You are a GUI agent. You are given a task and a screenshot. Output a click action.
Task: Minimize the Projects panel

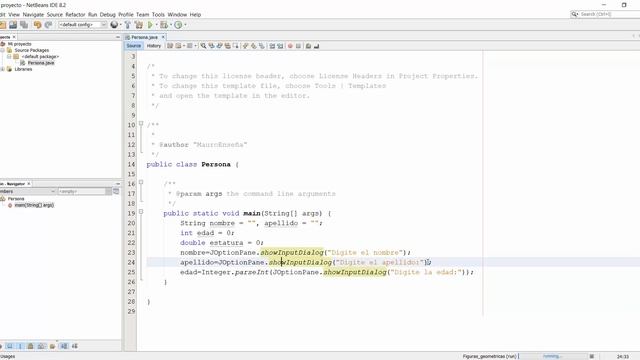[118, 37]
